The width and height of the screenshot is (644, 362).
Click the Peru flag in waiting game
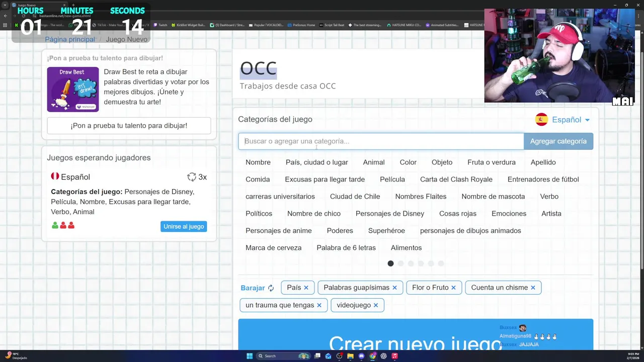pos(55,176)
